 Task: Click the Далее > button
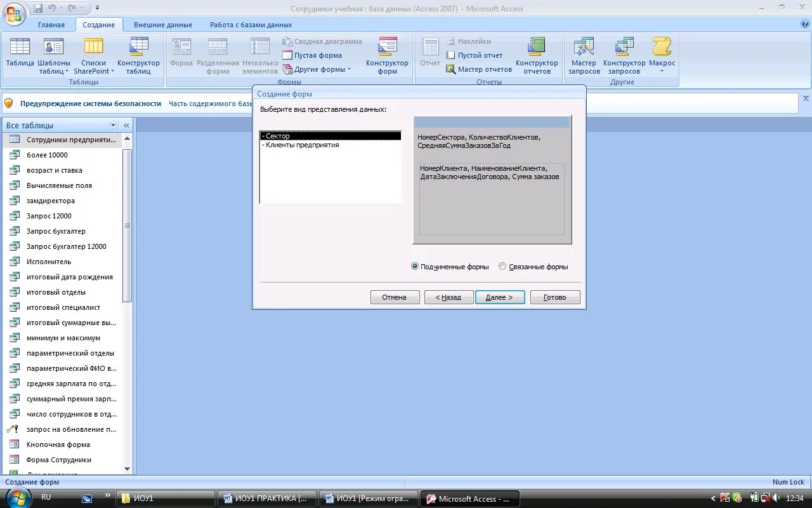coord(499,297)
